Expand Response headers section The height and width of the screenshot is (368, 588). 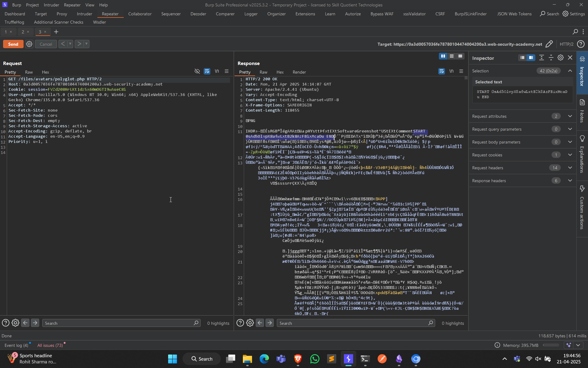pyautogui.click(x=570, y=181)
